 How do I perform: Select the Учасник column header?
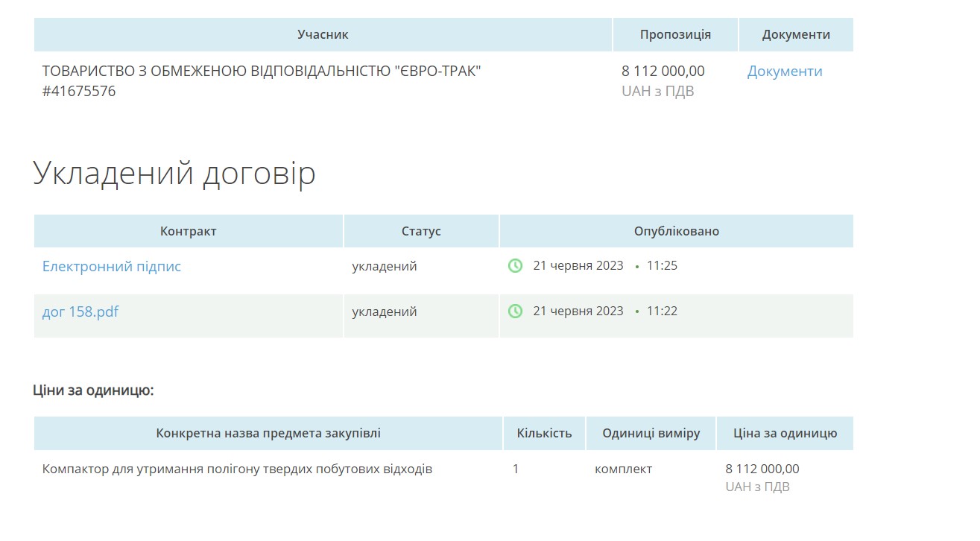pyautogui.click(x=323, y=34)
